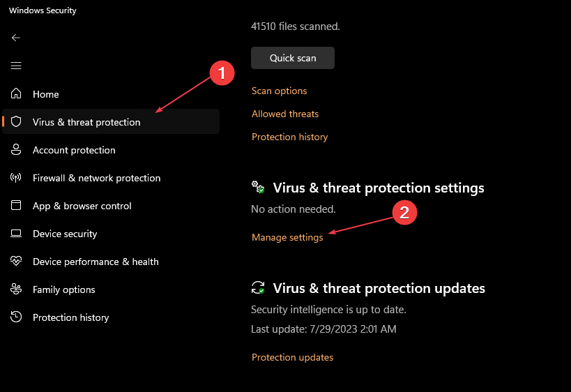Click the App & browser control window icon
The image size is (571, 392).
click(x=16, y=205)
